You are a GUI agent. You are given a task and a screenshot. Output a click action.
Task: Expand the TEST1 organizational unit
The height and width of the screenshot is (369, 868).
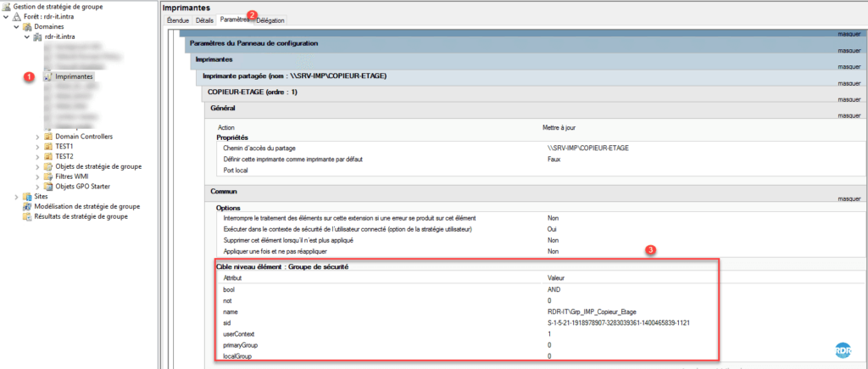click(37, 146)
